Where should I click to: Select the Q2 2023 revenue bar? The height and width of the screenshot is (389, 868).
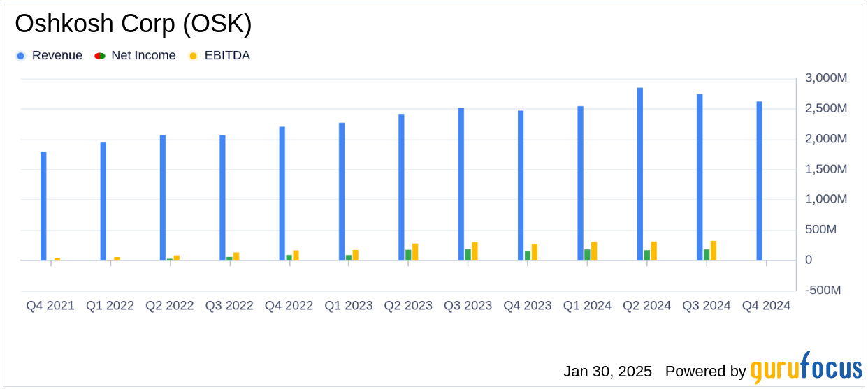[x=401, y=187]
